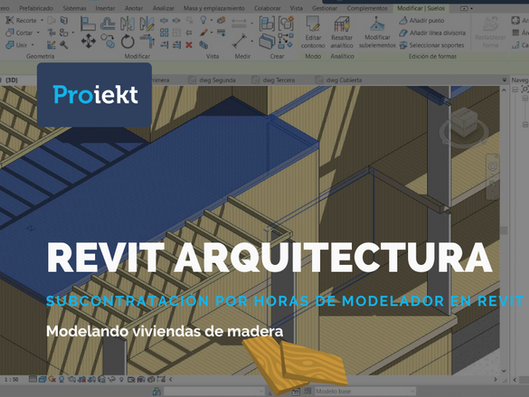Screen dimensions: 529x397
Task: Click Añadir punto button
Action: pyautogui.click(x=422, y=21)
